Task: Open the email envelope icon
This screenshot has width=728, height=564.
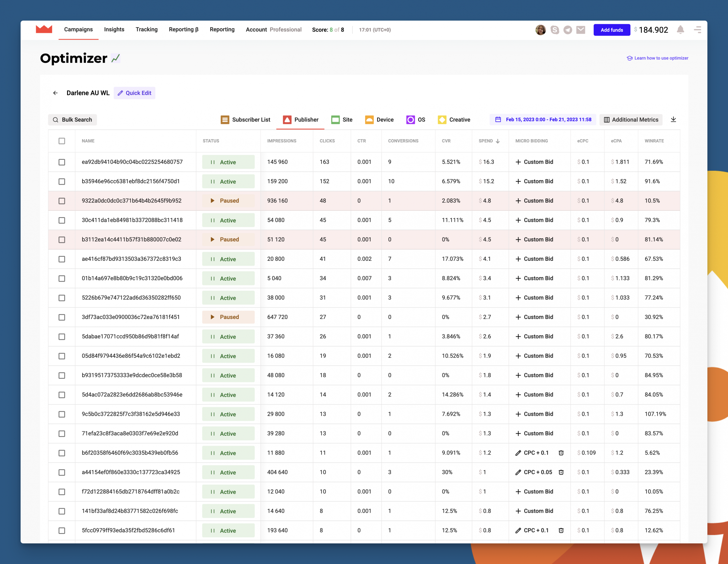Action: coord(581,30)
